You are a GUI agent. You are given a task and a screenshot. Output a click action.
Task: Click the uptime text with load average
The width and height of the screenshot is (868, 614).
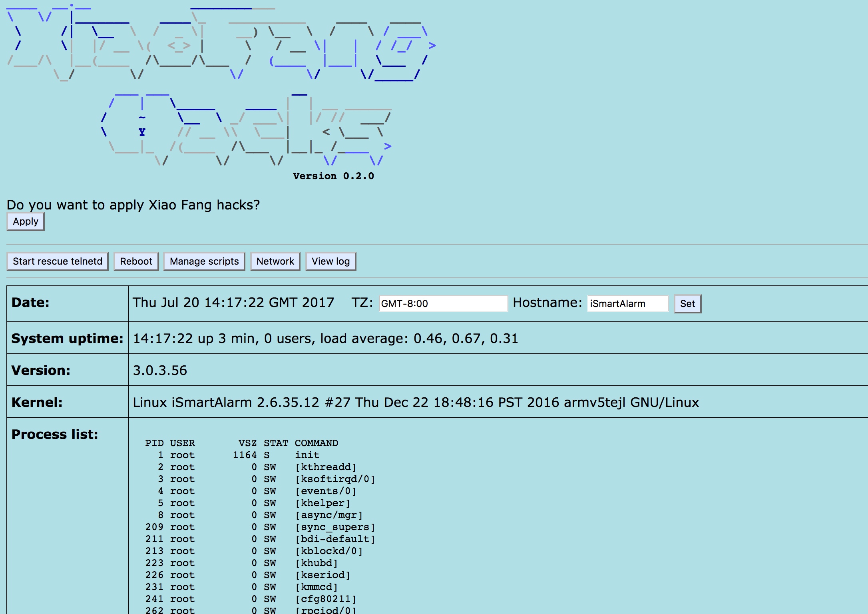325,339
